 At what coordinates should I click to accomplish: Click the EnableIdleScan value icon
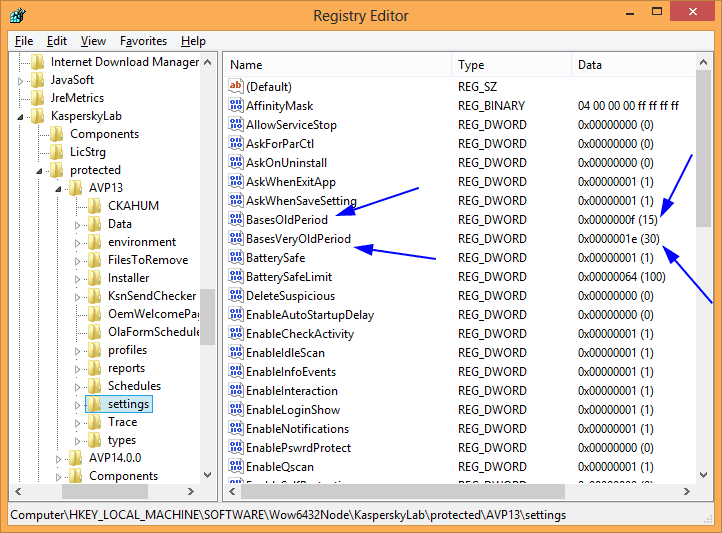pos(236,352)
